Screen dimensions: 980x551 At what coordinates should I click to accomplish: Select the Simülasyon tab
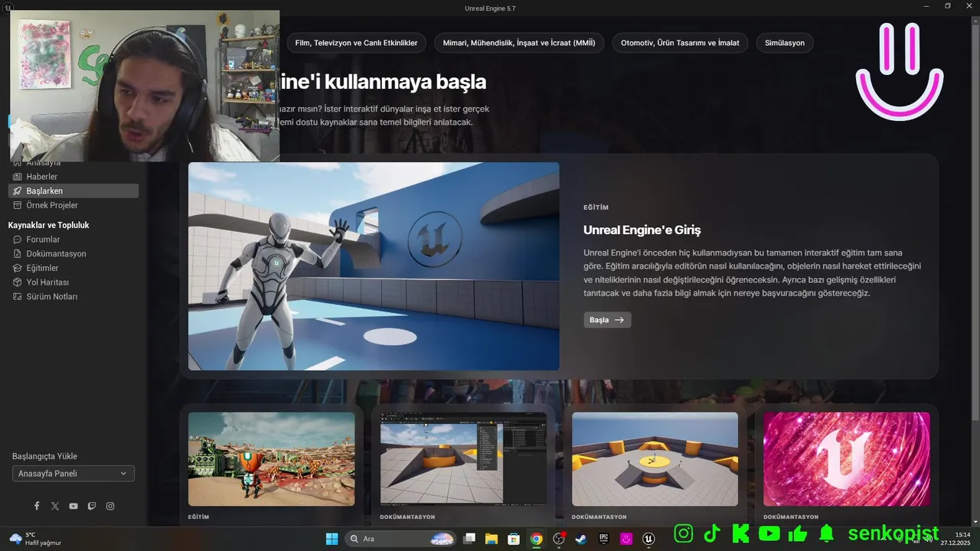785,43
